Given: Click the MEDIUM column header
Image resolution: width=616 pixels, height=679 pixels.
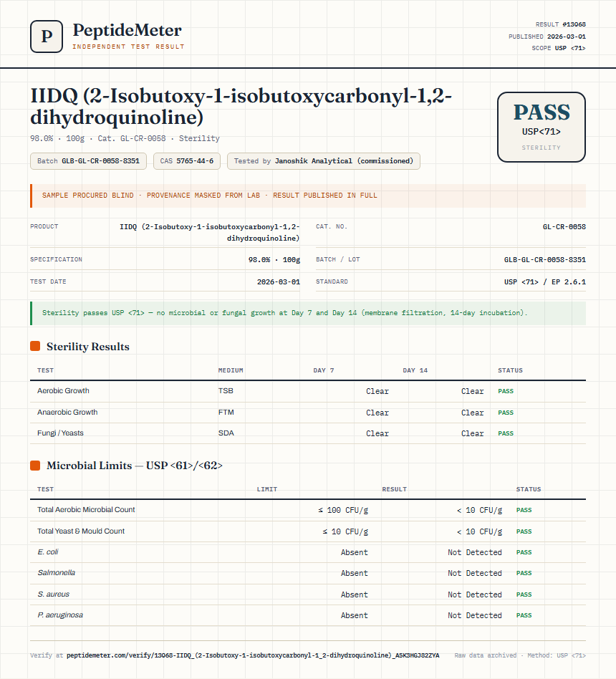Looking at the screenshot, I should [231, 371].
